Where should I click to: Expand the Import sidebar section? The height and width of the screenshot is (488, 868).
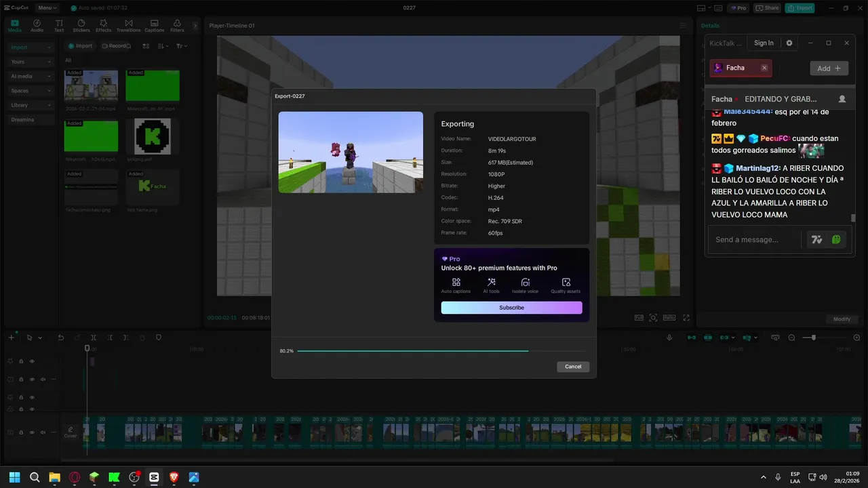coord(31,47)
